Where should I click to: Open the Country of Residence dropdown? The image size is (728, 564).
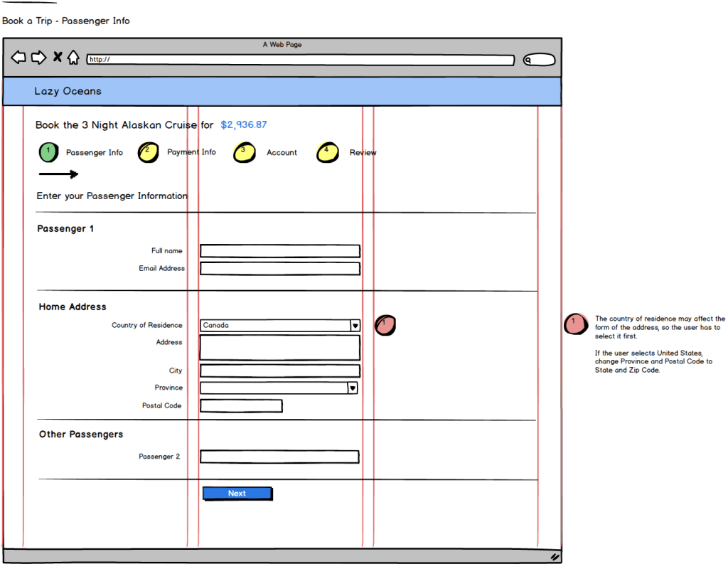[x=355, y=325]
